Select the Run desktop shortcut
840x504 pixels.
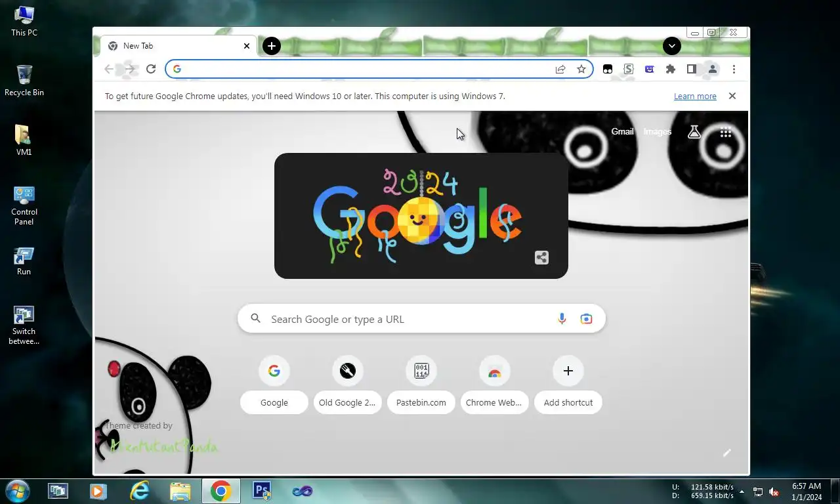[24, 261]
